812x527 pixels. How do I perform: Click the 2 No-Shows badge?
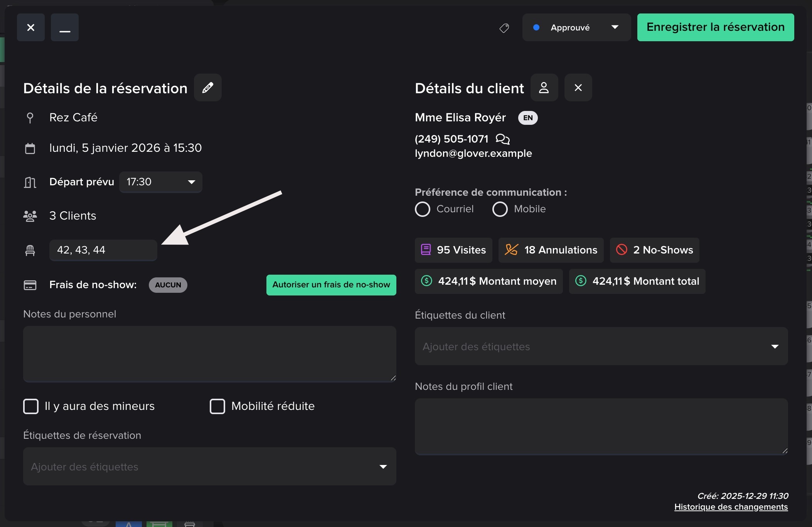click(654, 250)
